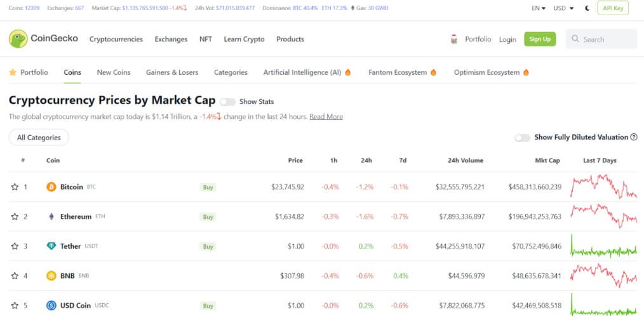
Task: Open the NFT nav menu
Action: point(206,39)
